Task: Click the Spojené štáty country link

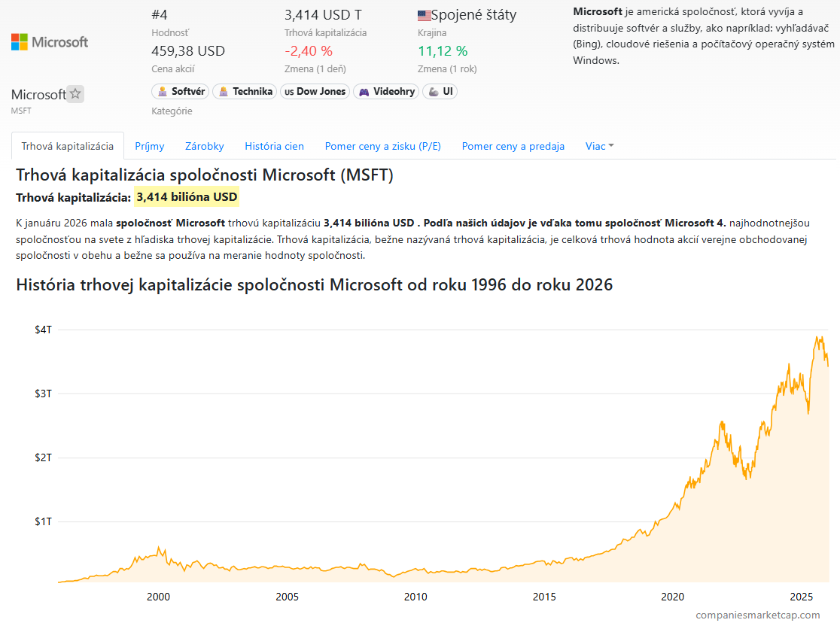Action: pos(473,15)
